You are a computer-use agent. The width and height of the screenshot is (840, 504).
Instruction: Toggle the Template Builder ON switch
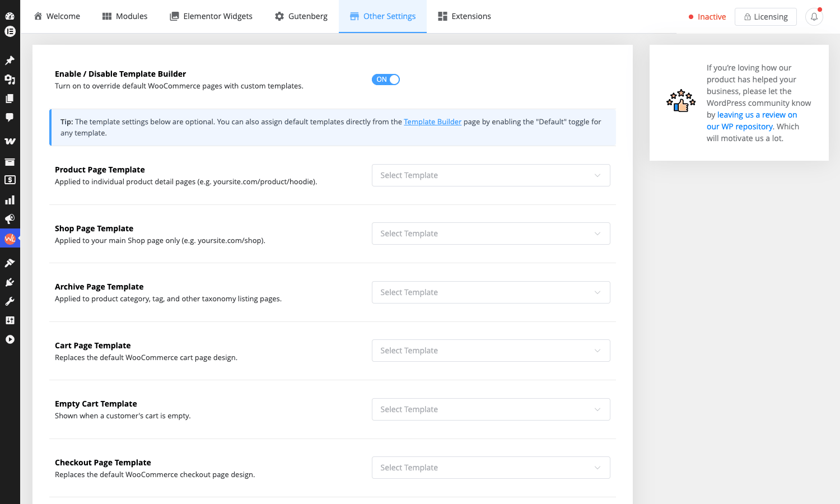tap(386, 80)
